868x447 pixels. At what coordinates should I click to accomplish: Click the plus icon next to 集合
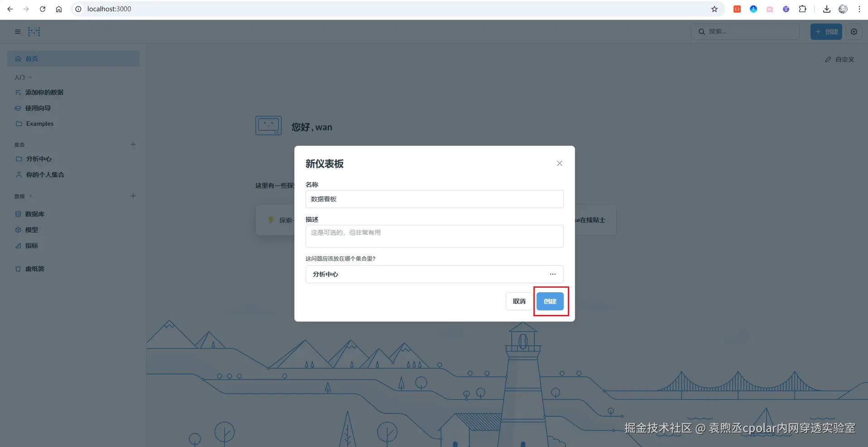(x=133, y=144)
